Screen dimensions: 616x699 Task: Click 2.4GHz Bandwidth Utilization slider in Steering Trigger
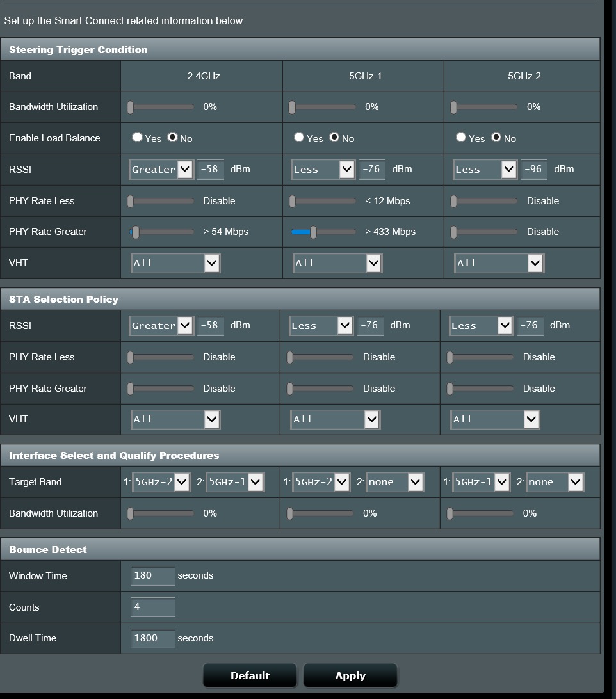[131, 108]
